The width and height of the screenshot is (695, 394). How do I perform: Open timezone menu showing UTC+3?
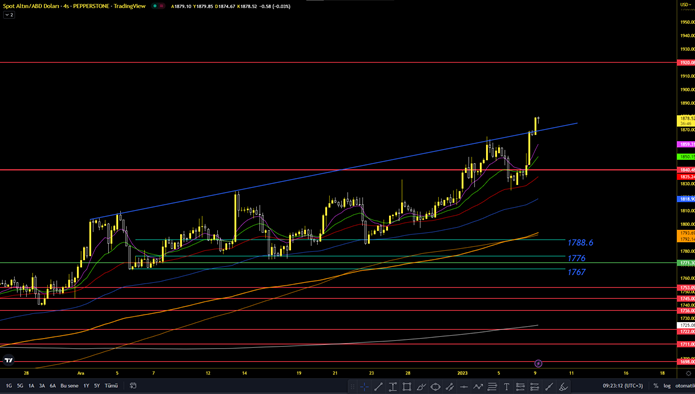tap(623, 386)
